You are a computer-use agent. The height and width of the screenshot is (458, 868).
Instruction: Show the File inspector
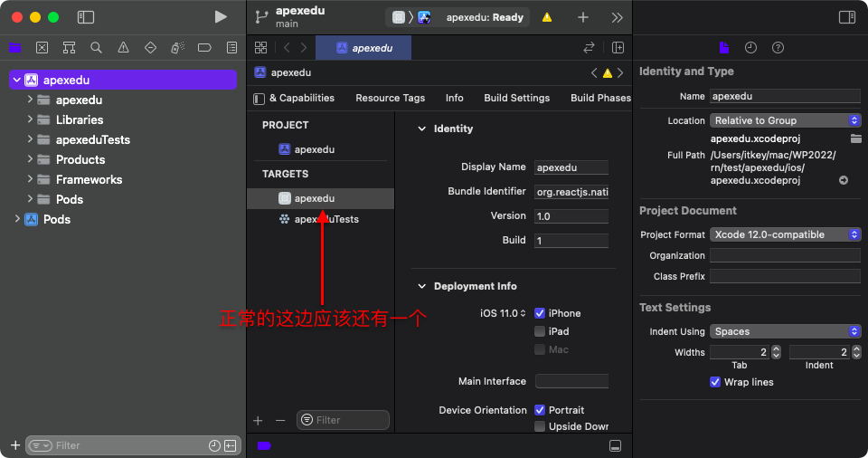724,48
